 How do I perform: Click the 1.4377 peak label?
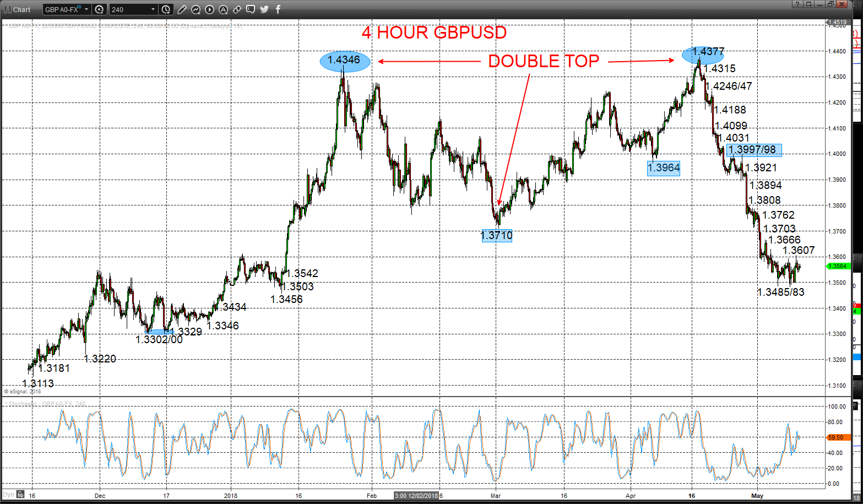click(x=708, y=52)
